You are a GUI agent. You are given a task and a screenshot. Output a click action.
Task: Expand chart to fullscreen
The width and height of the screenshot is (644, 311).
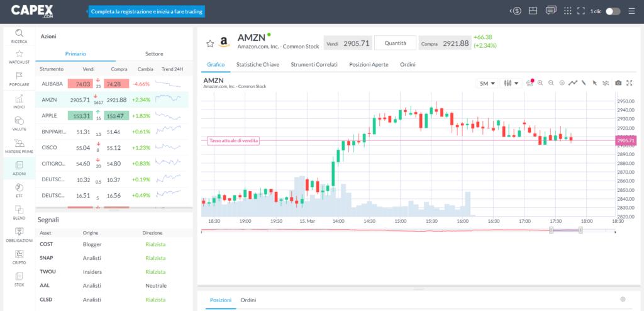click(629, 82)
